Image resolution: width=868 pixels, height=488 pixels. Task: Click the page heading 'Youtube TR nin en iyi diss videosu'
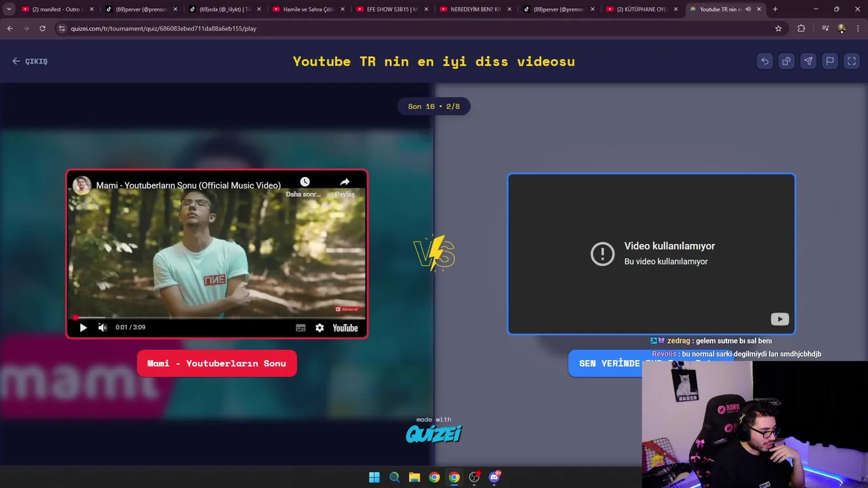(434, 61)
